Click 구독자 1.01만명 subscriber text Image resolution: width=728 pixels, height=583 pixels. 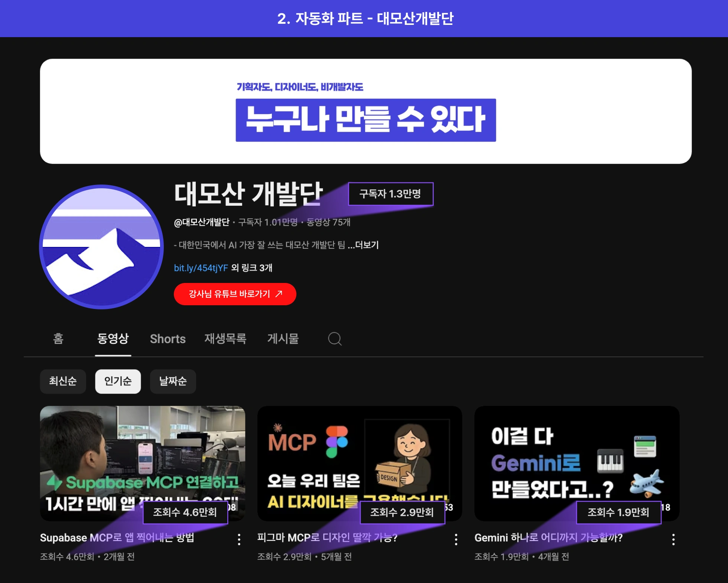(x=268, y=222)
